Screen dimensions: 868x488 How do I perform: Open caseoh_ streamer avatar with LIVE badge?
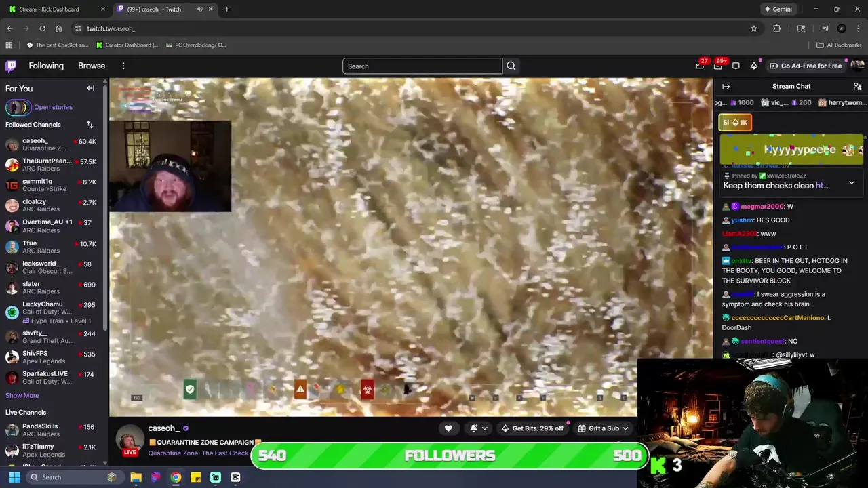pos(130,440)
